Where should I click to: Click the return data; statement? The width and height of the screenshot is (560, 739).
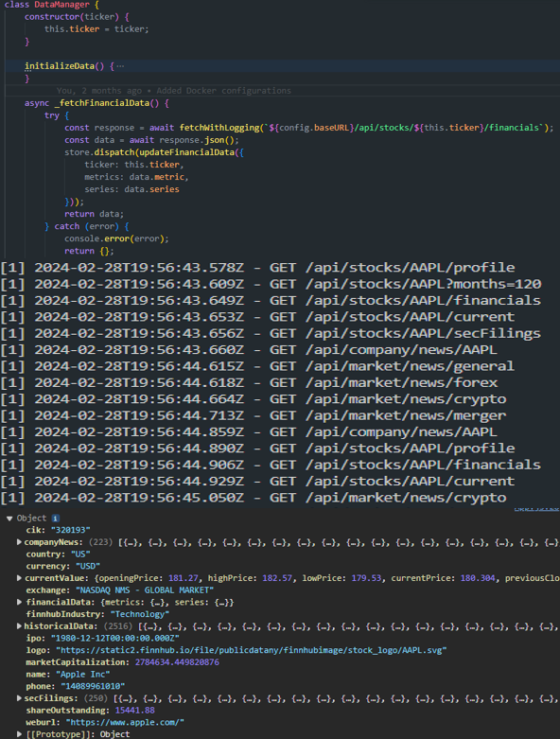click(x=95, y=214)
